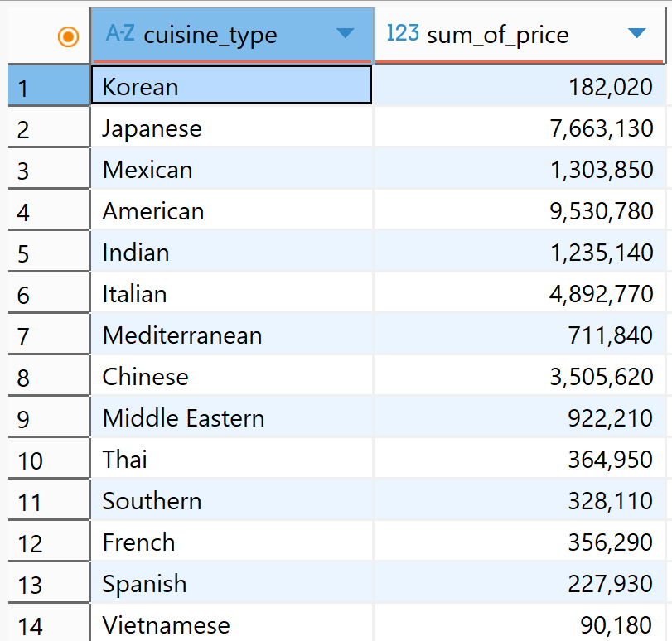Select row number 4 header

click(x=49, y=210)
